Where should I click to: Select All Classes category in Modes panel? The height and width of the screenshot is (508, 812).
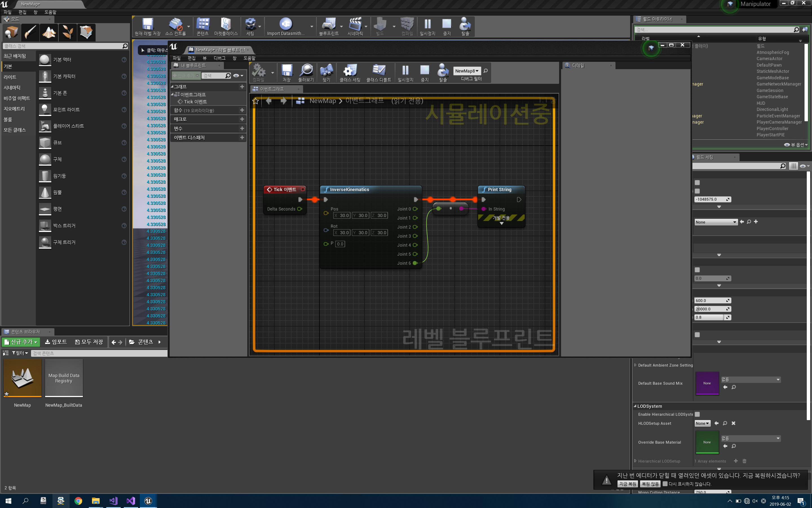(x=15, y=130)
